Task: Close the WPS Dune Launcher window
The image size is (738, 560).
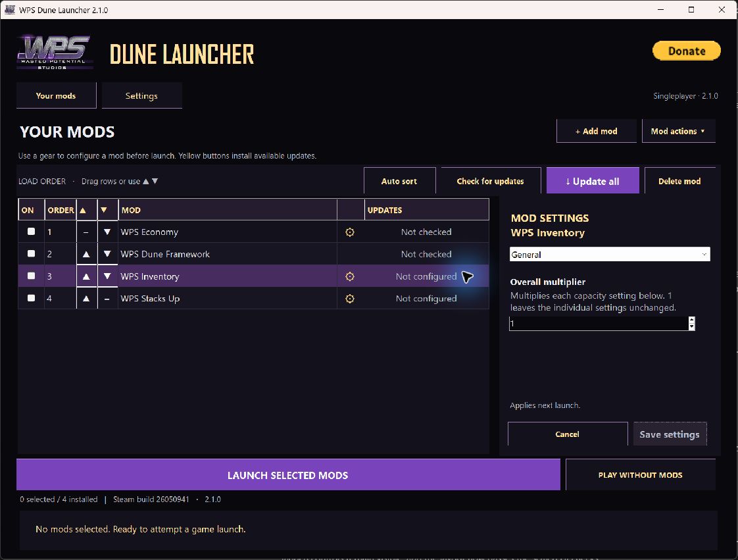Action: [722, 9]
